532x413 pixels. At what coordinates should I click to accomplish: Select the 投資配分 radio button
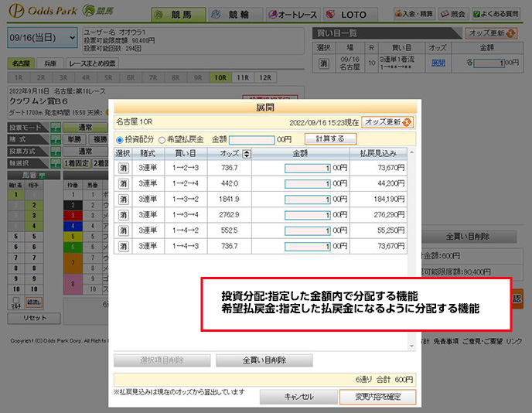tap(119, 140)
